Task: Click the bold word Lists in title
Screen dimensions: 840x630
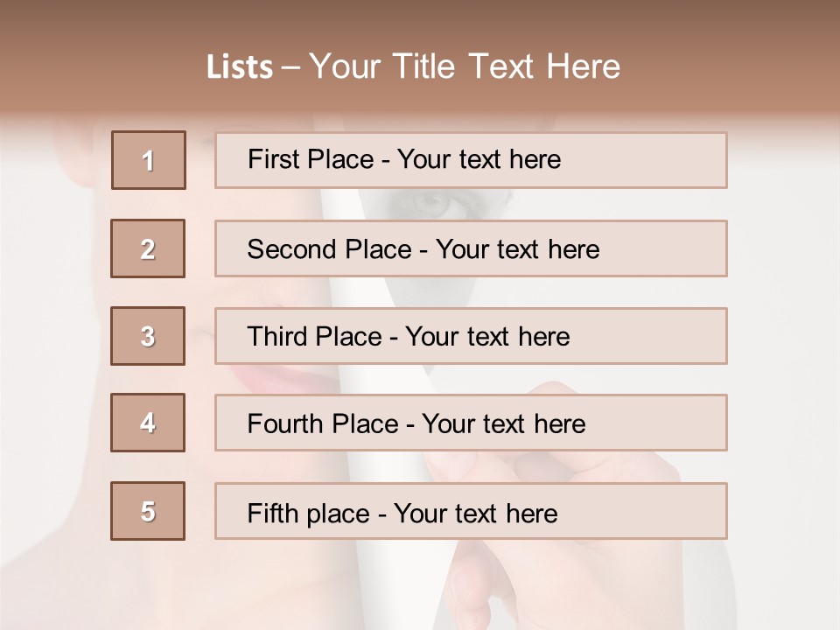Action: pos(240,66)
